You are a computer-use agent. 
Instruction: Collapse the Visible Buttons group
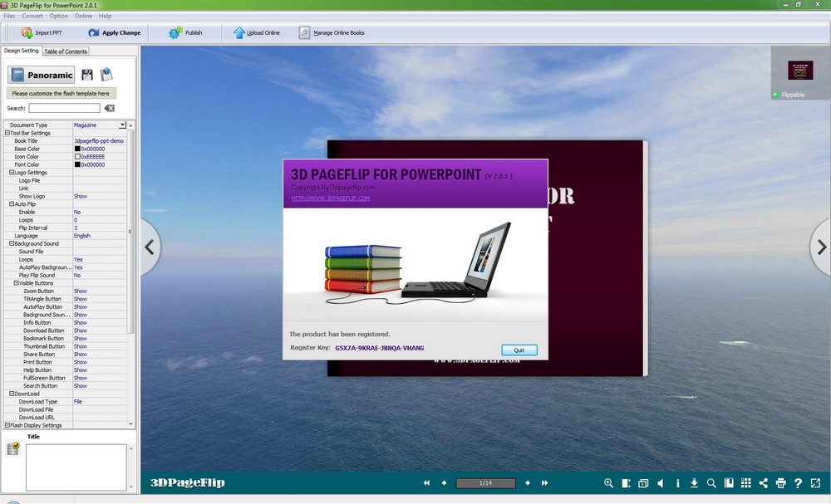coord(16,283)
